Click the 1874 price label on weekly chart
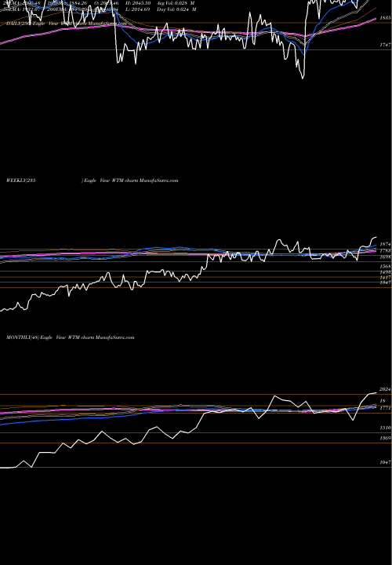Viewport: 392px width, 565px height. tap(385, 244)
